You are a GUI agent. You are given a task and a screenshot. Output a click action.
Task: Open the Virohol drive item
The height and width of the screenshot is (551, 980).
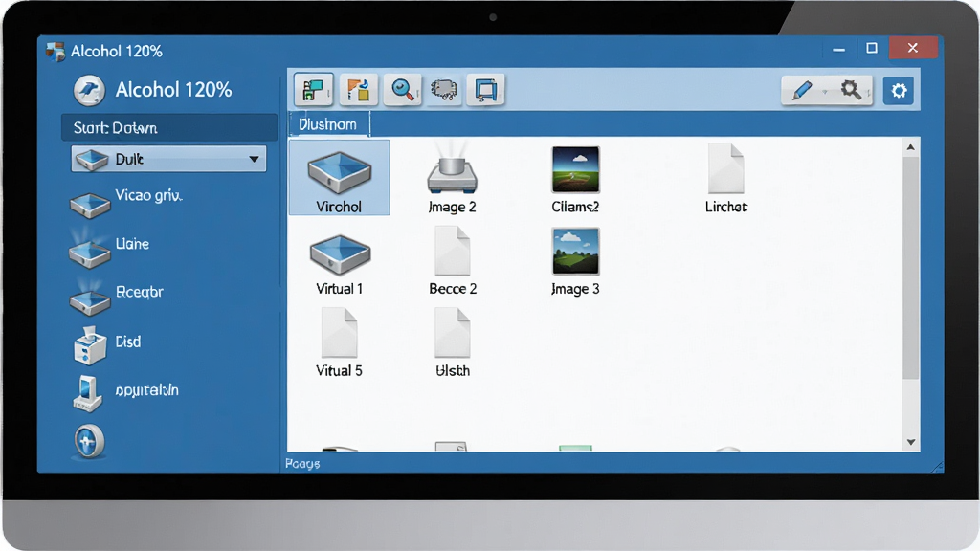(x=339, y=178)
